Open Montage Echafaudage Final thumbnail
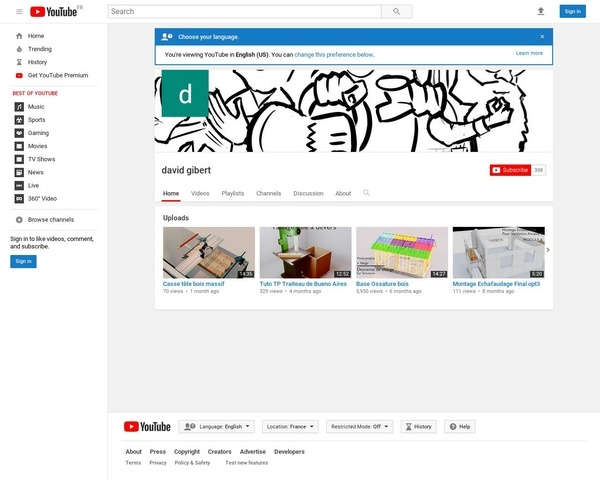This screenshot has width=600, height=480. point(499,253)
